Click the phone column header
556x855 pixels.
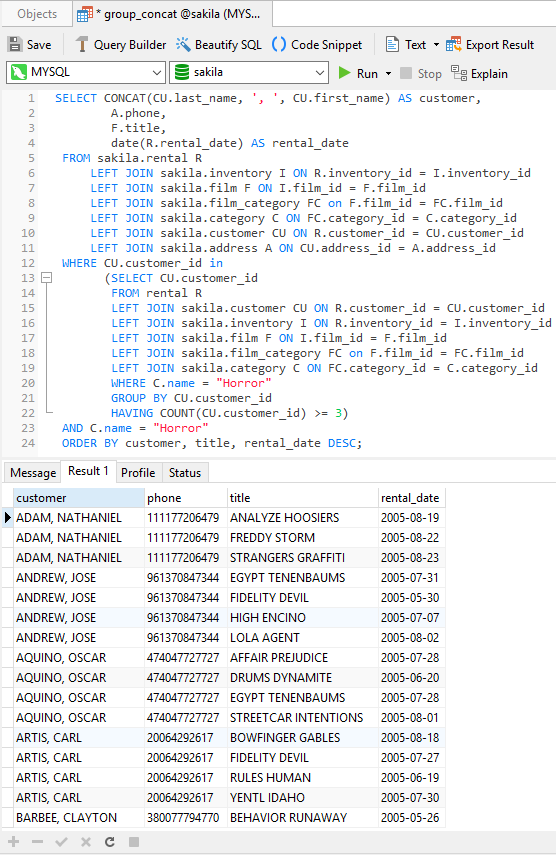(x=186, y=498)
